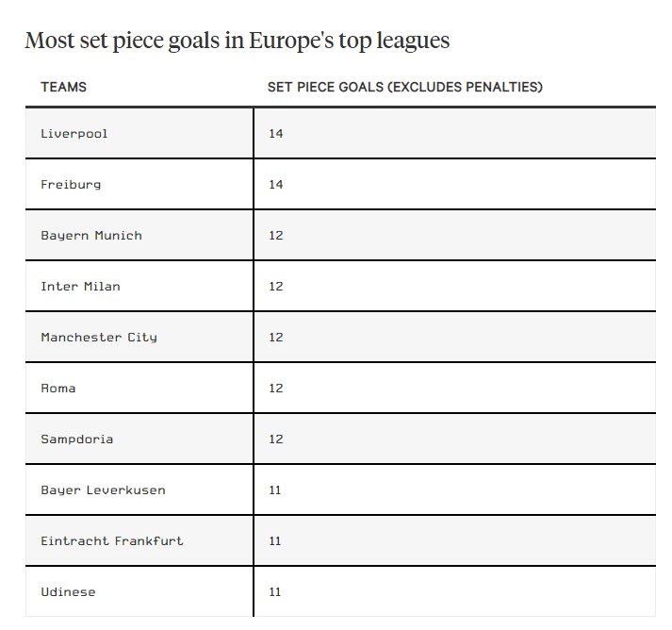Select Sampdoria's set piece goals value
Screen dimensions: 672x630
click(x=275, y=439)
